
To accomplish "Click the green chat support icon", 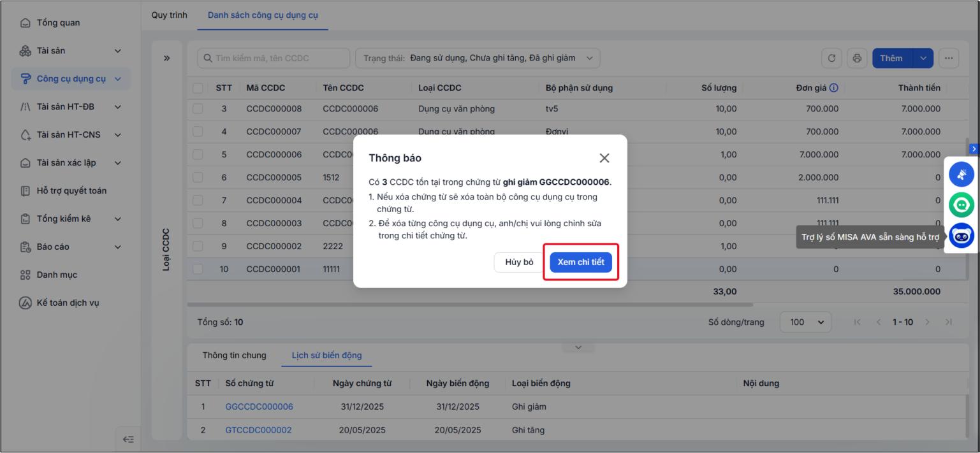I will coord(962,205).
